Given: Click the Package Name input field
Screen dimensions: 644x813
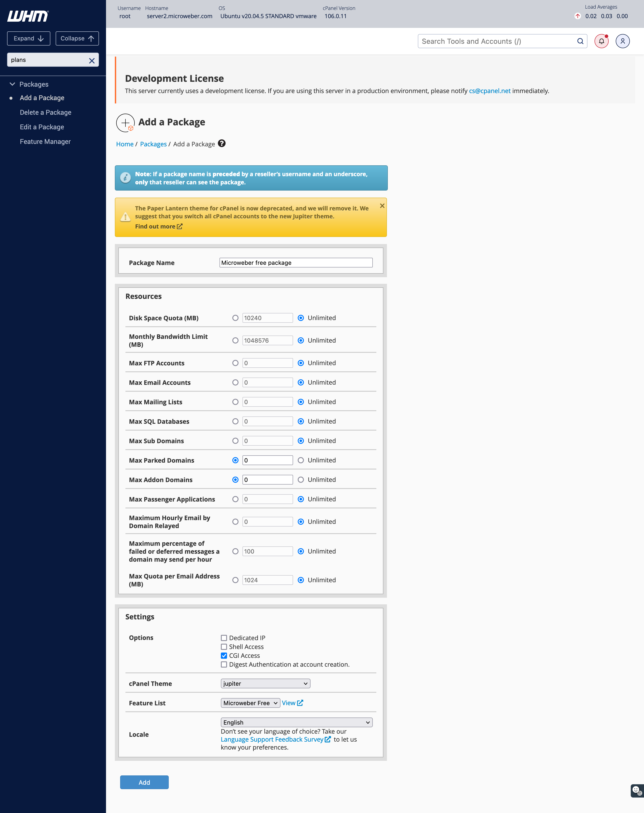Looking at the screenshot, I should [x=296, y=262].
